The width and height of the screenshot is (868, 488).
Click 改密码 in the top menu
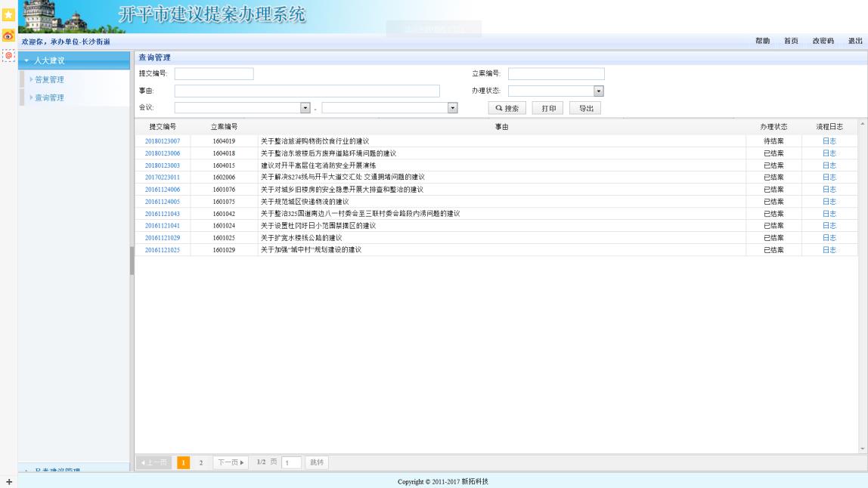coord(822,41)
